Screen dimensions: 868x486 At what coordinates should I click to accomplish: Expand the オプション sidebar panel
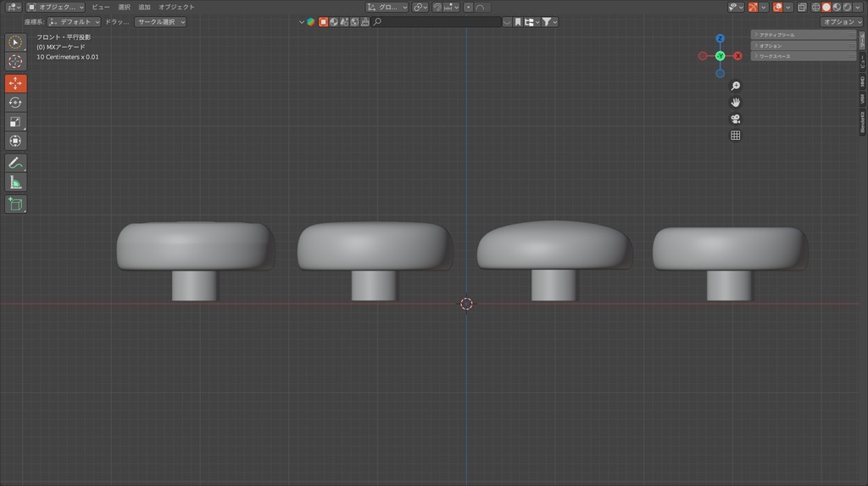click(804, 46)
